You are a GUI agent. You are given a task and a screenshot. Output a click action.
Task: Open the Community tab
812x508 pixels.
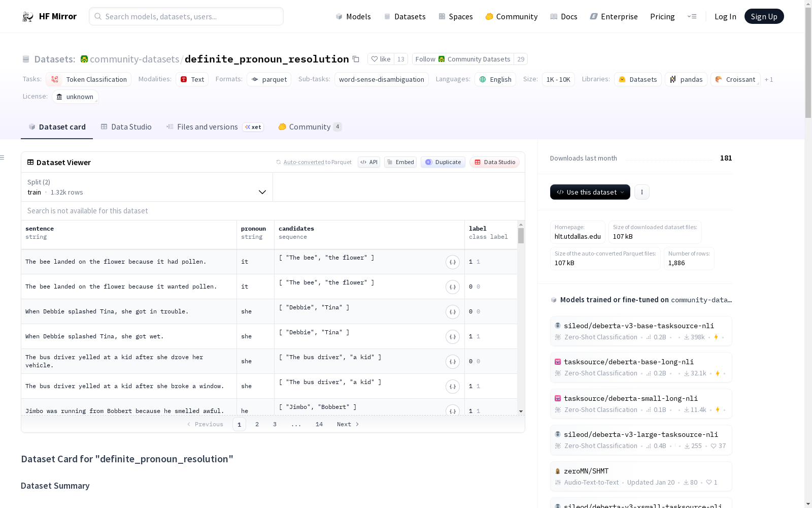[309, 127]
